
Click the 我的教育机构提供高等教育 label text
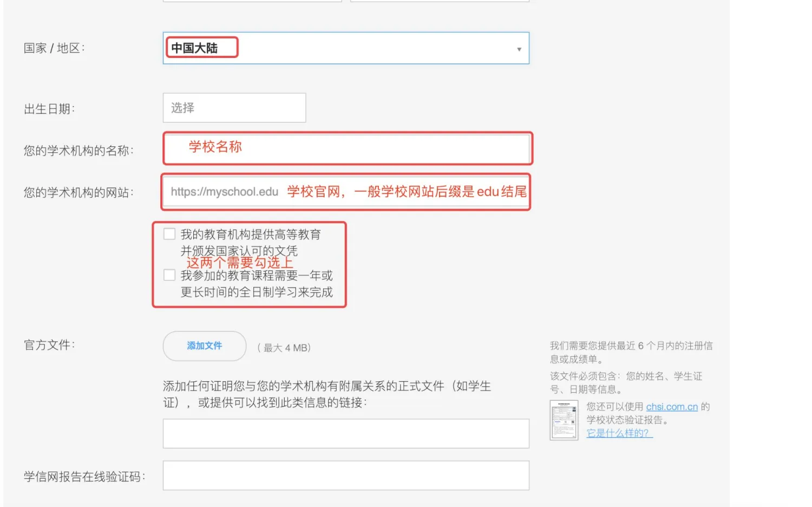point(250,235)
